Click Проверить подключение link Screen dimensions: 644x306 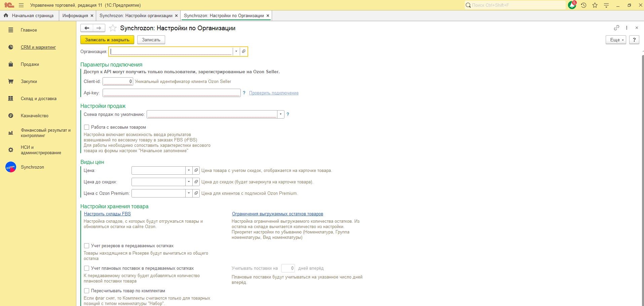click(x=274, y=93)
